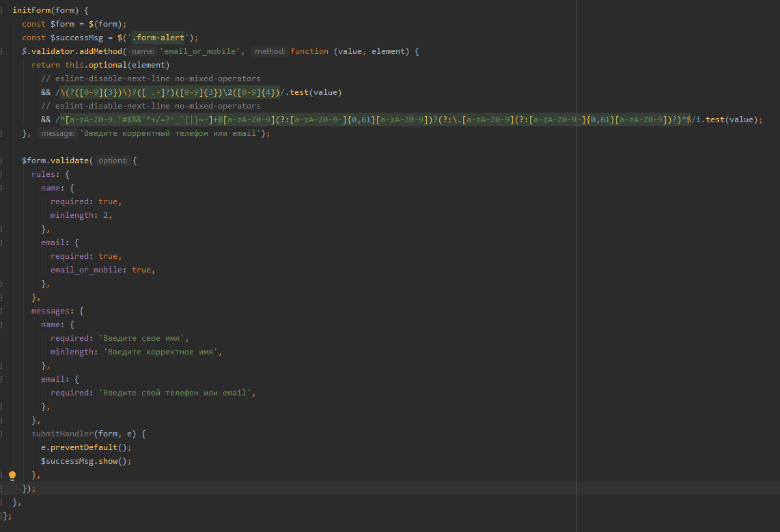The width and height of the screenshot is (780, 532).
Task: Click addMethod in $.validator.addMethod call
Action: point(100,51)
